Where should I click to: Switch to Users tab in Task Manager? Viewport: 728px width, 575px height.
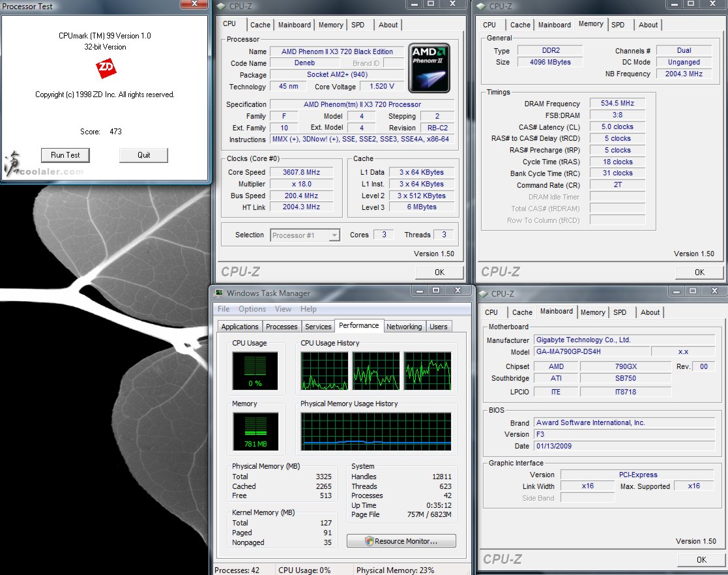[438, 327]
